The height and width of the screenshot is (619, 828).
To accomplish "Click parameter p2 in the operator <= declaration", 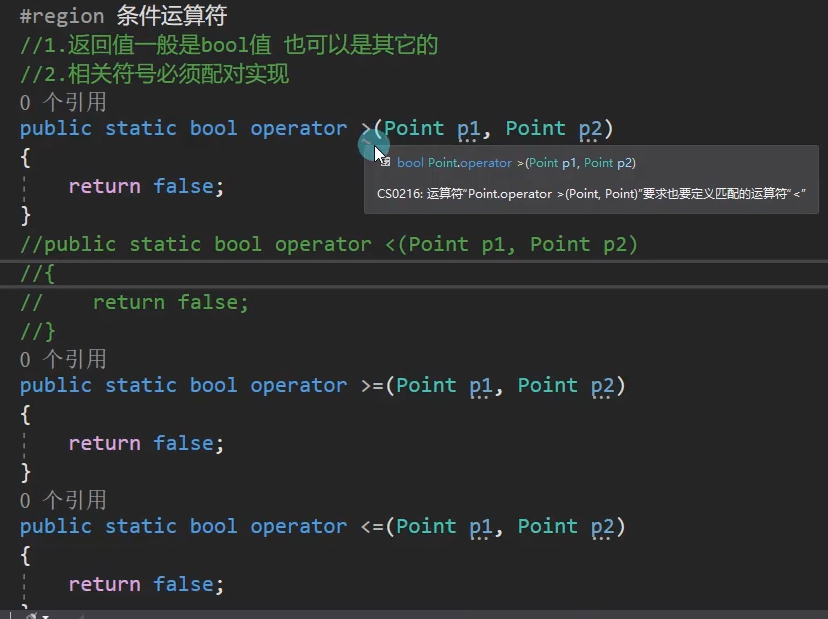I will [x=602, y=526].
